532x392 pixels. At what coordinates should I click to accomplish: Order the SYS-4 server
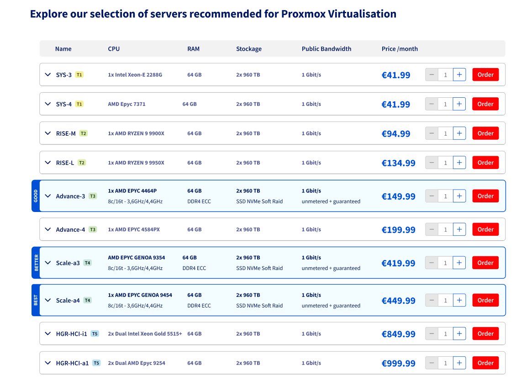click(x=485, y=104)
